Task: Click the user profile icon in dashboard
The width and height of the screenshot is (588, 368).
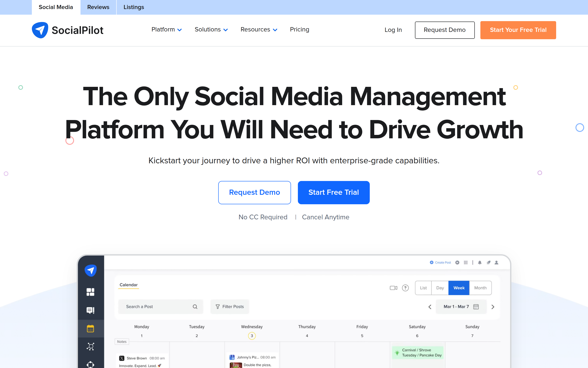Action: tap(496, 262)
